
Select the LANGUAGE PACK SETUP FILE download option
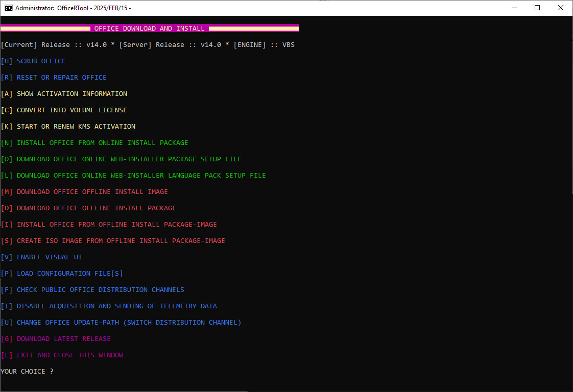coord(141,176)
